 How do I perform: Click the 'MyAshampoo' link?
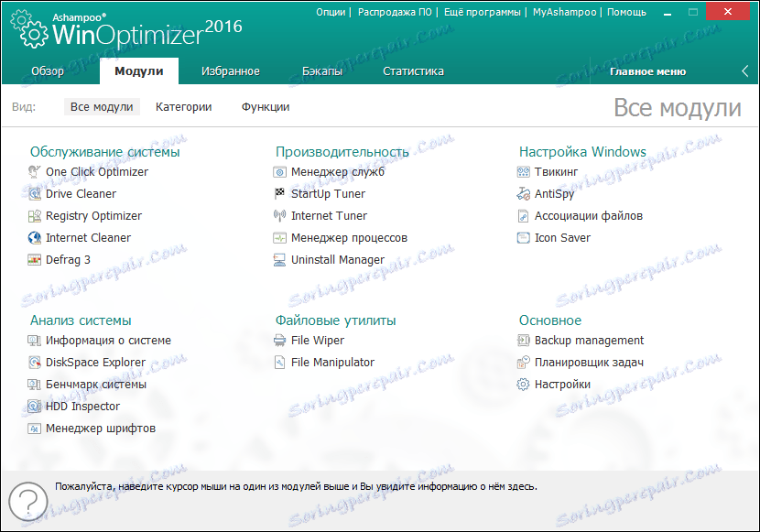pyautogui.click(x=564, y=12)
